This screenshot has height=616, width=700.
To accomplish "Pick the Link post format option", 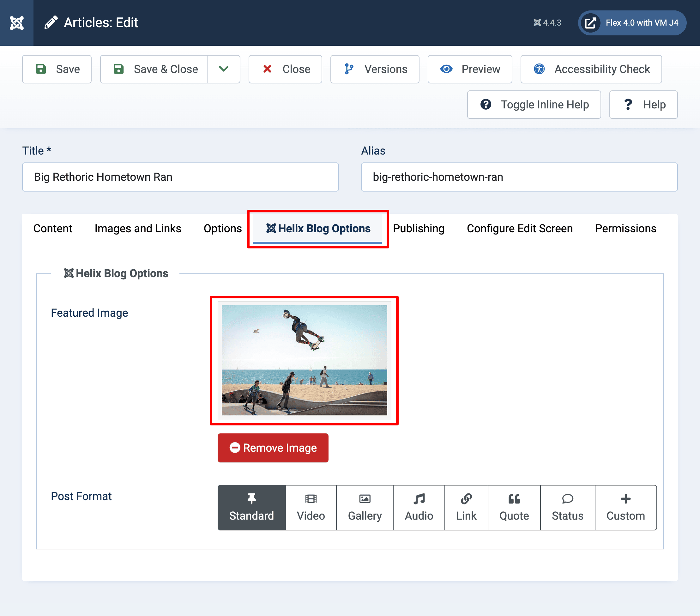I will [466, 507].
